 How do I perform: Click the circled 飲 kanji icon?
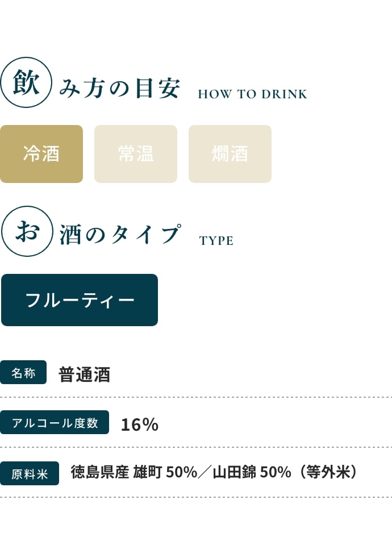tap(26, 82)
